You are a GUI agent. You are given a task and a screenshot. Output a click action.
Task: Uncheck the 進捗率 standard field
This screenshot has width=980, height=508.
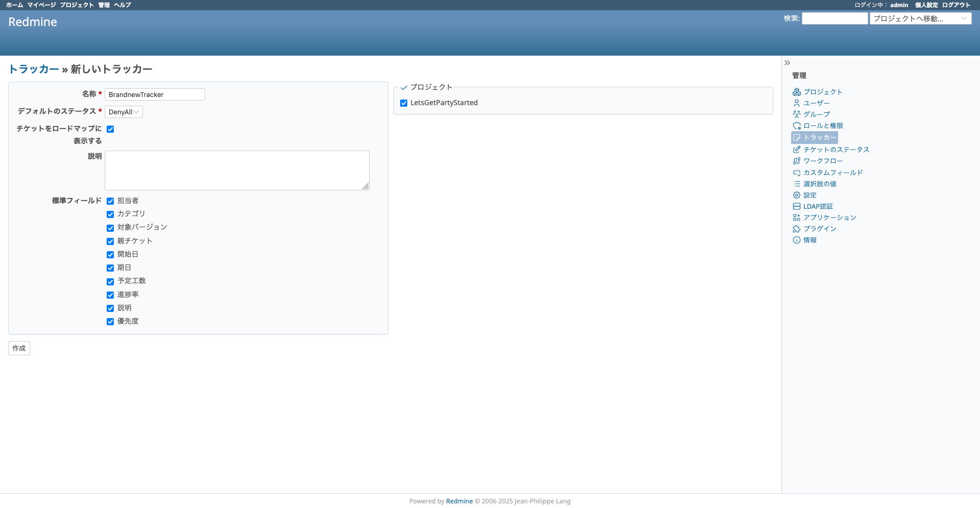(110, 295)
